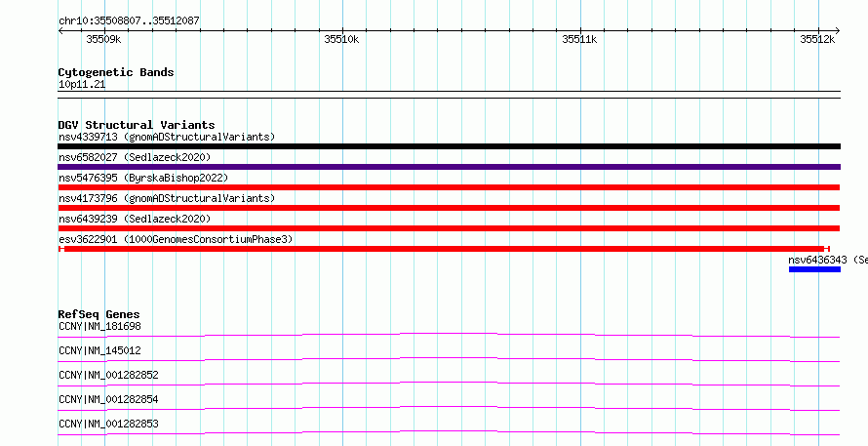This screenshot has width=868, height=446.
Task: Click the DGV Structural Variants track title
Action: point(137,125)
